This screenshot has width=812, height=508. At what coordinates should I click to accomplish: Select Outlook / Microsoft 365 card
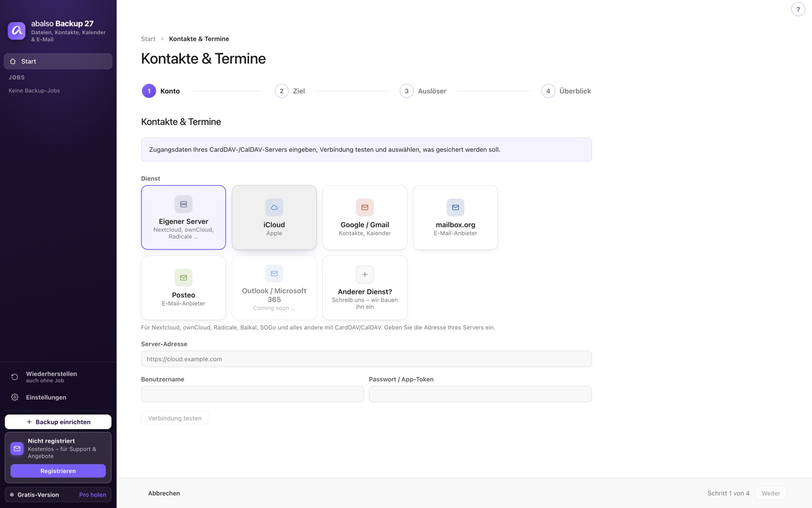(x=274, y=288)
